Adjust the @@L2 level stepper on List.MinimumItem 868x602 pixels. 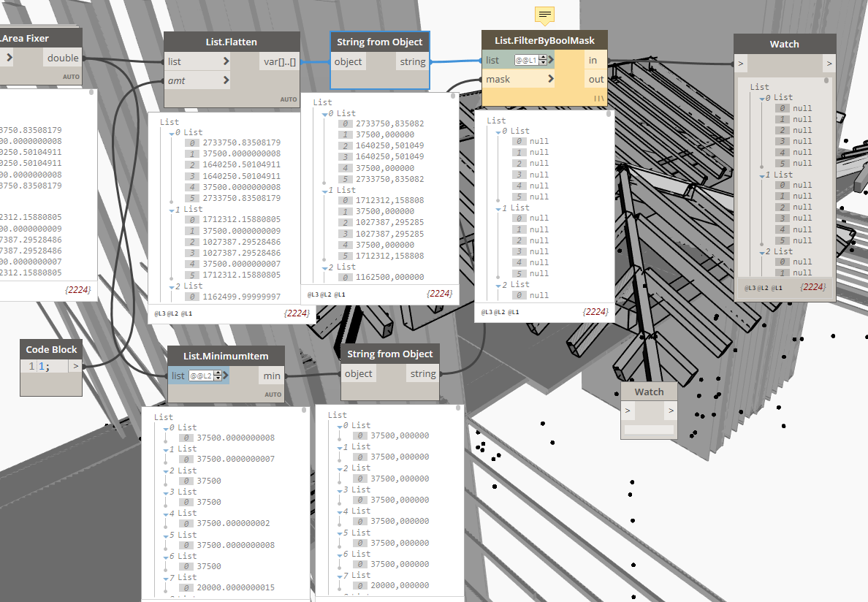pyautogui.click(x=218, y=376)
